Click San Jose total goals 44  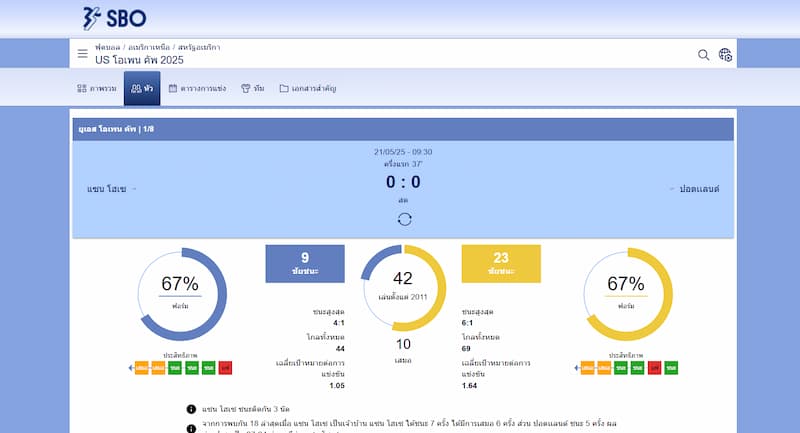pos(340,349)
